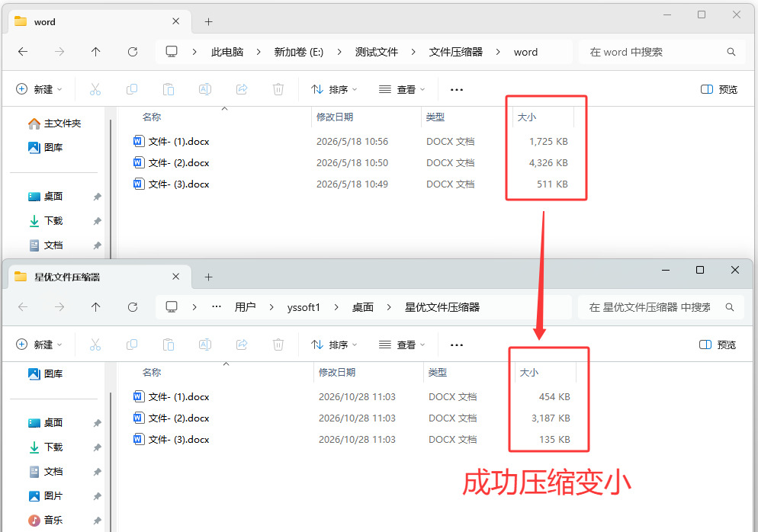The image size is (758, 532).
Task: Click 此电脑 in the word address bar
Action: click(227, 52)
